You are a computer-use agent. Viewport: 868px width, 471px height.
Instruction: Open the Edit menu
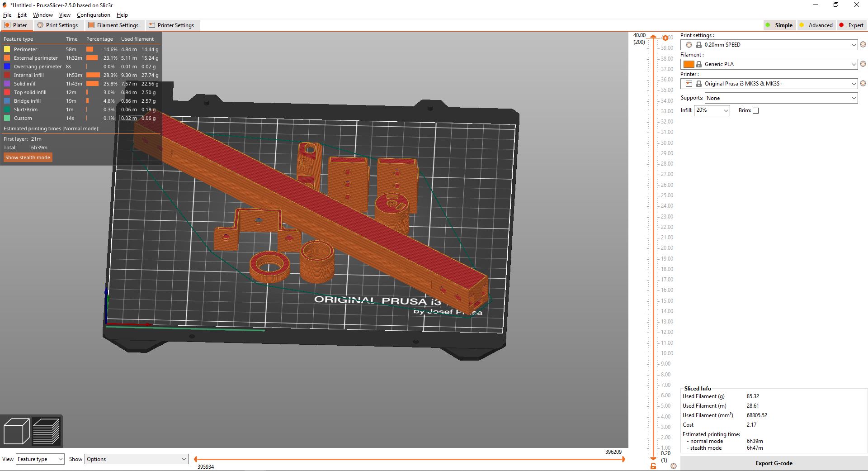[22, 15]
